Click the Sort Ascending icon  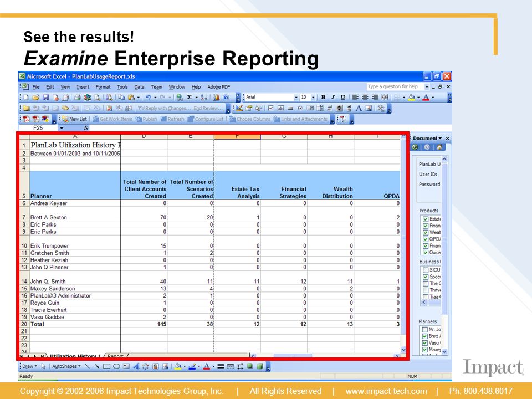point(203,98)
